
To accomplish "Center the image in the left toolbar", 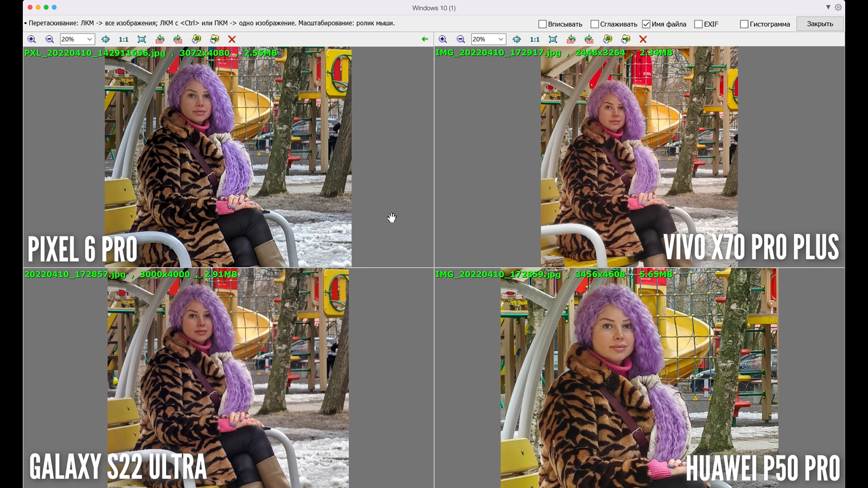I will (x=106, y=39).
